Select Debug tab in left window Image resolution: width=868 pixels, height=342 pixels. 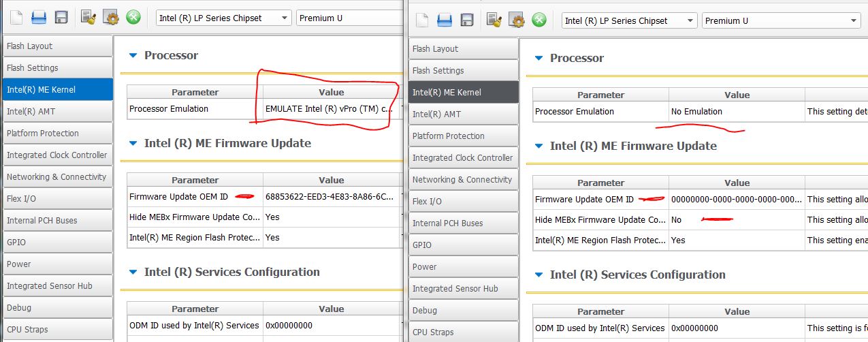(57, 308)
